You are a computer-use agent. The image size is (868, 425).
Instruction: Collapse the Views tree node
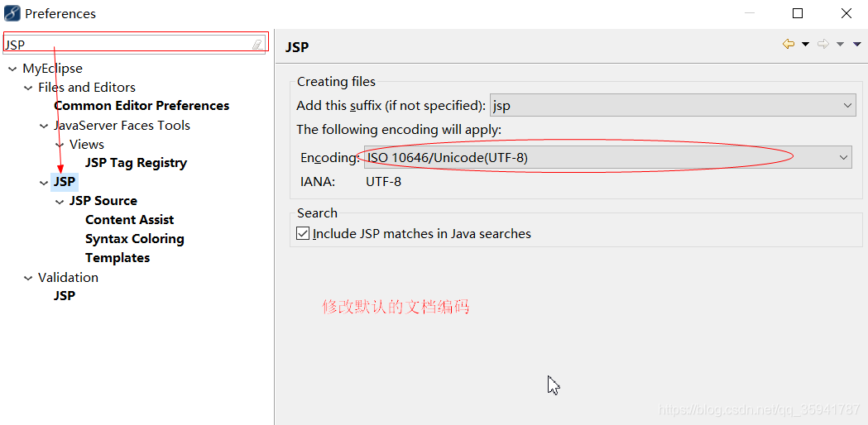coord(60,145)
